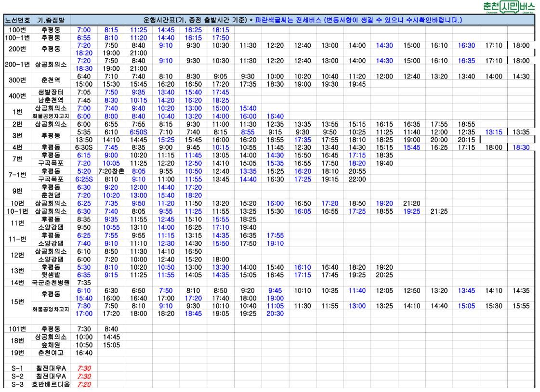540x392 pixels.
Task: Click the 6:50S time in route 3번
Action: tap(138, 132)
